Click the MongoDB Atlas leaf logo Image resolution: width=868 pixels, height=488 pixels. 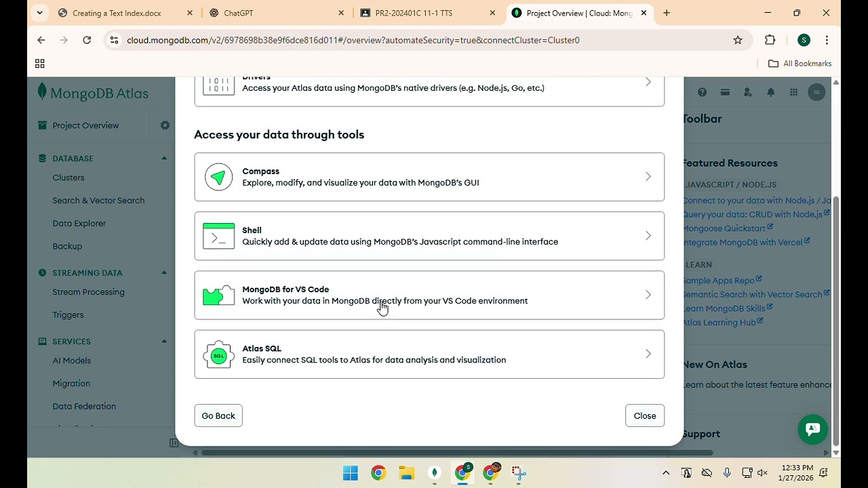[x=42, y=92]
